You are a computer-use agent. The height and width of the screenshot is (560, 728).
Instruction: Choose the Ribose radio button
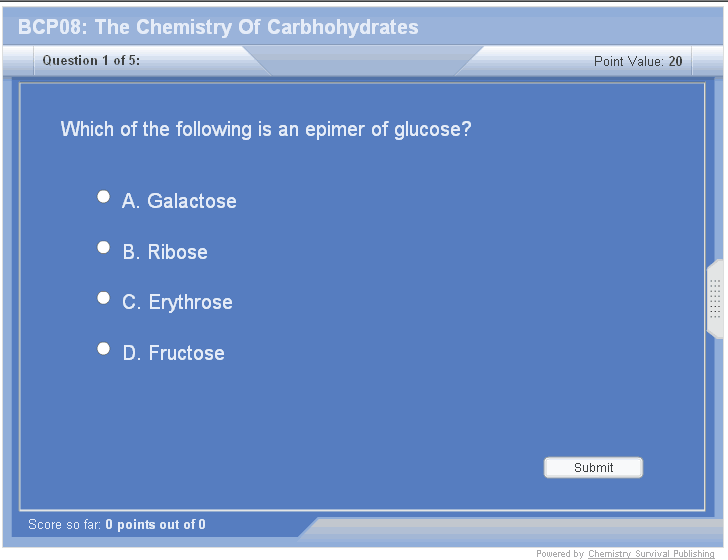pos(103,247)
